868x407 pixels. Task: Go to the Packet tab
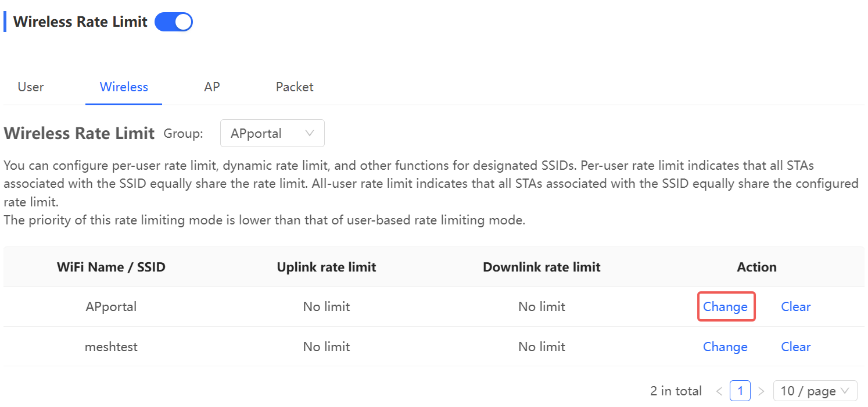tap(295, 87)
